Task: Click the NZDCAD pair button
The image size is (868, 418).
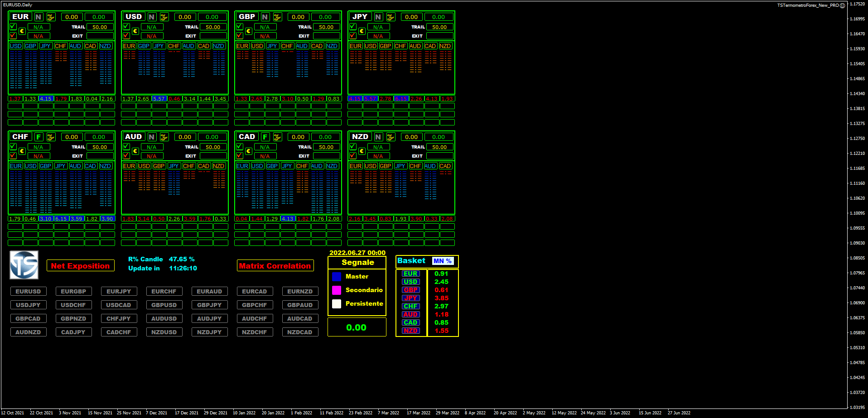Action: coord(300,332)
